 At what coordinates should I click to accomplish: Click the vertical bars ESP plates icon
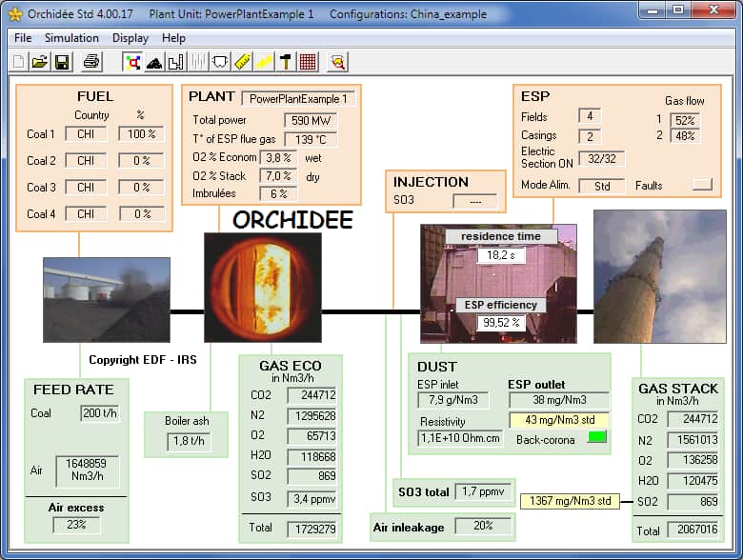pos(198,62)
